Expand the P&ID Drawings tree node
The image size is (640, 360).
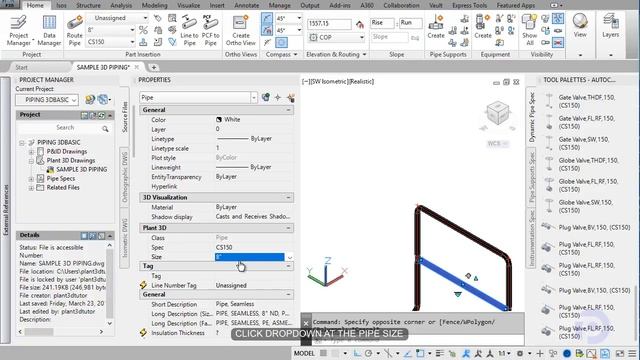pos(31,152)
